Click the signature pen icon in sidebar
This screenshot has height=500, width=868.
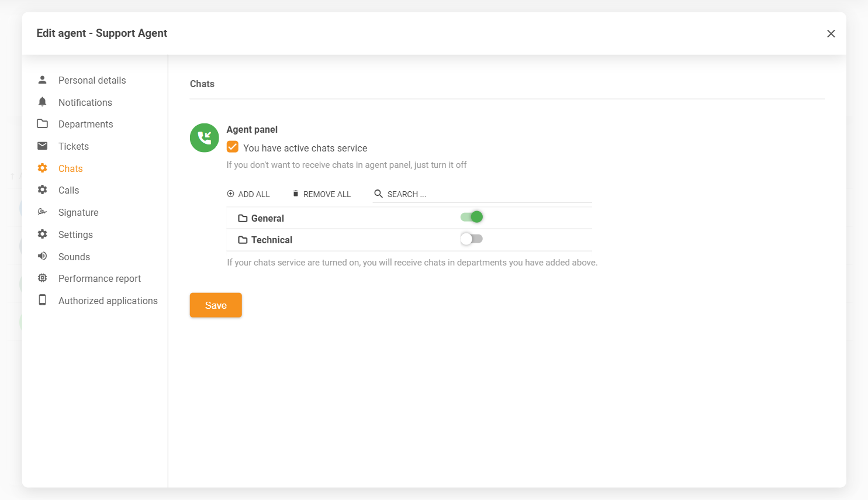point(42,212)
